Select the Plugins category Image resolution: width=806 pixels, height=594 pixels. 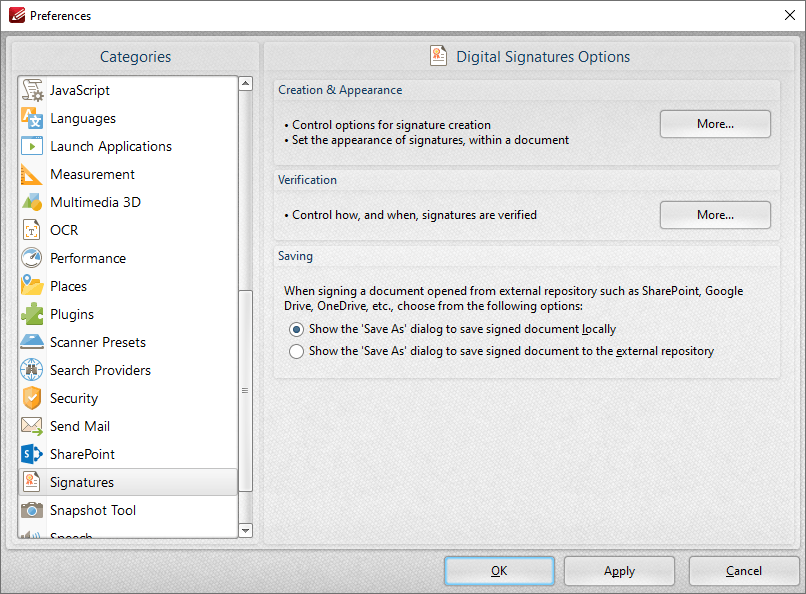click(129, 314)
